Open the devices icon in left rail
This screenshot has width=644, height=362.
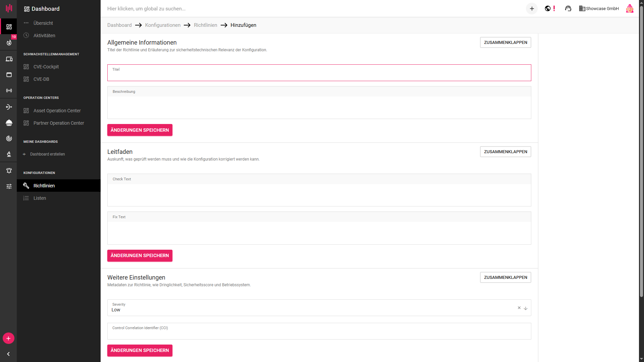tap(9, 59)
